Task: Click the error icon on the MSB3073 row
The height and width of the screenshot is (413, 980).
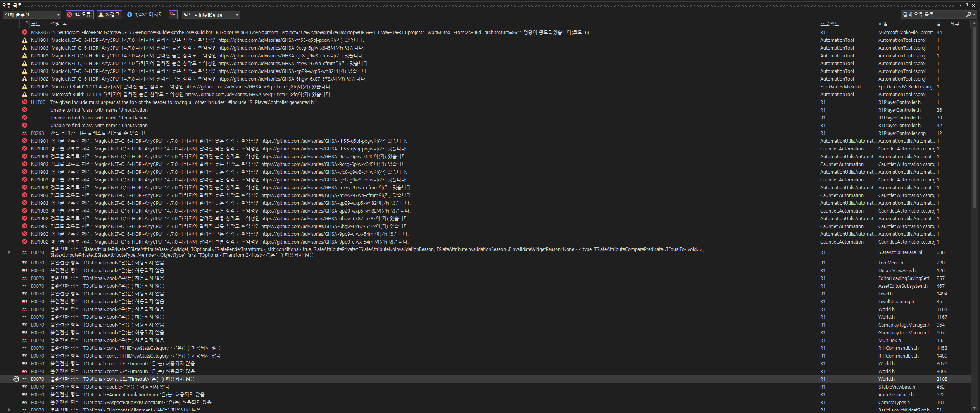Action: pos(24,32)
